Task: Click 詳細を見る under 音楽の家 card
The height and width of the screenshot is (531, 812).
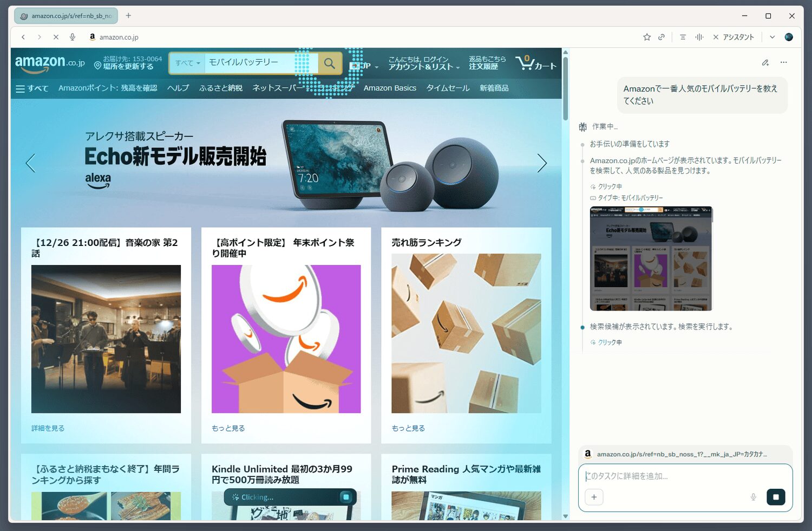Action: [48, 428]
